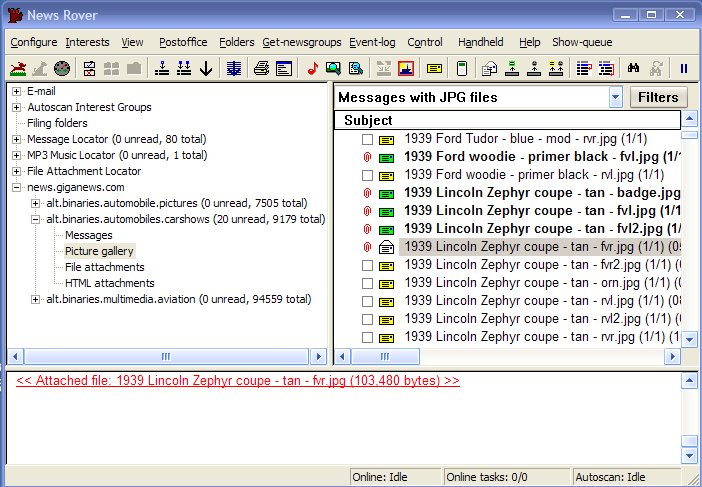The height and width of the screenshot is (487, 702).
Task: Click the printer toolbar icon
Action: [261, 68]
